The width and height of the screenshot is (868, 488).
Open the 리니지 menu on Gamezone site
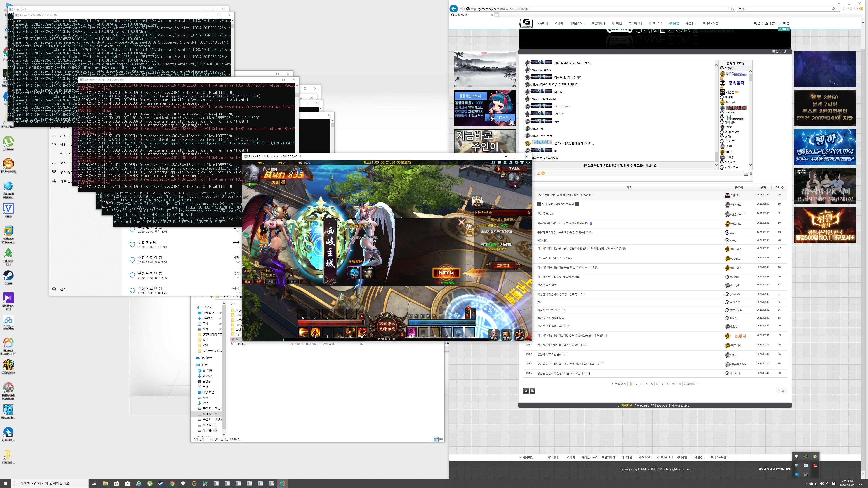tap(559, 23)
